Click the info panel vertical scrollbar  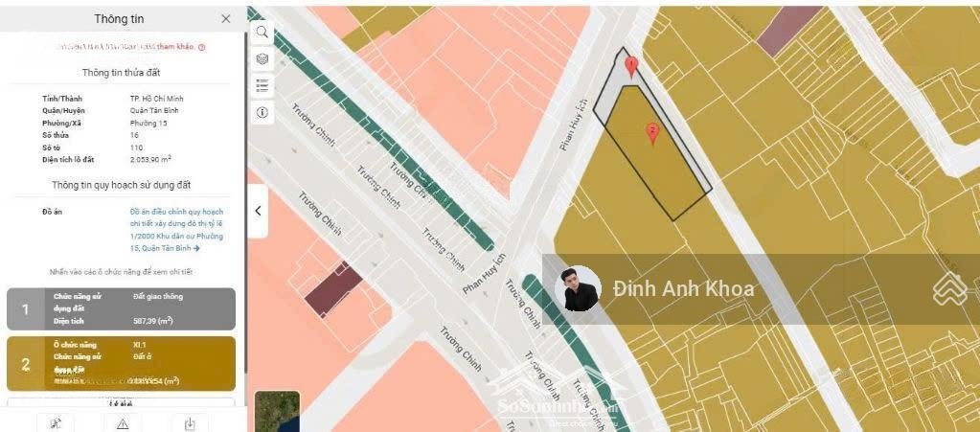(244, 206)
